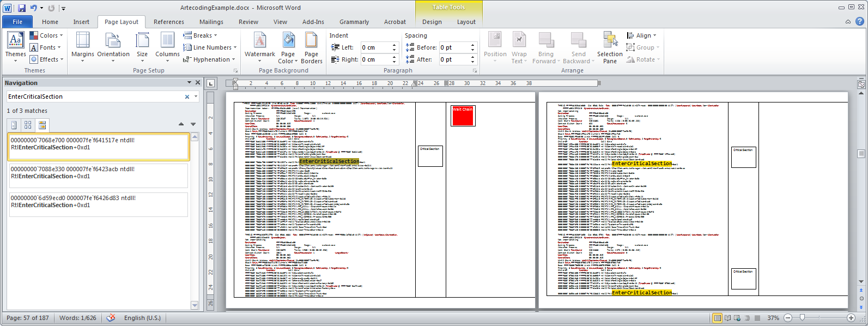The height and width of the screenshot is (326, 868).
Task: Click the zoom slider
Action: 802,318
